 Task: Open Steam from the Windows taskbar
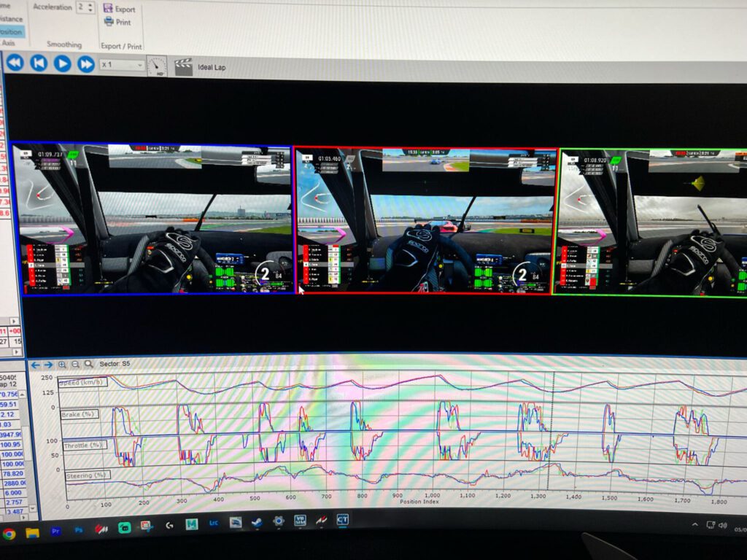coord(257,523)
